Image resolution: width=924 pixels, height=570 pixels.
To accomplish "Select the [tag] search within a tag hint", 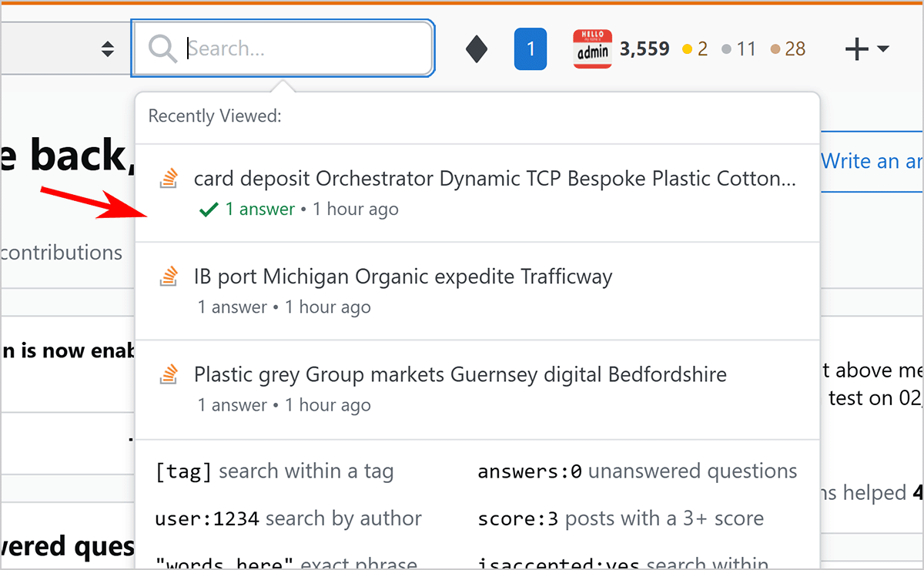I will (x=274, y=471).
